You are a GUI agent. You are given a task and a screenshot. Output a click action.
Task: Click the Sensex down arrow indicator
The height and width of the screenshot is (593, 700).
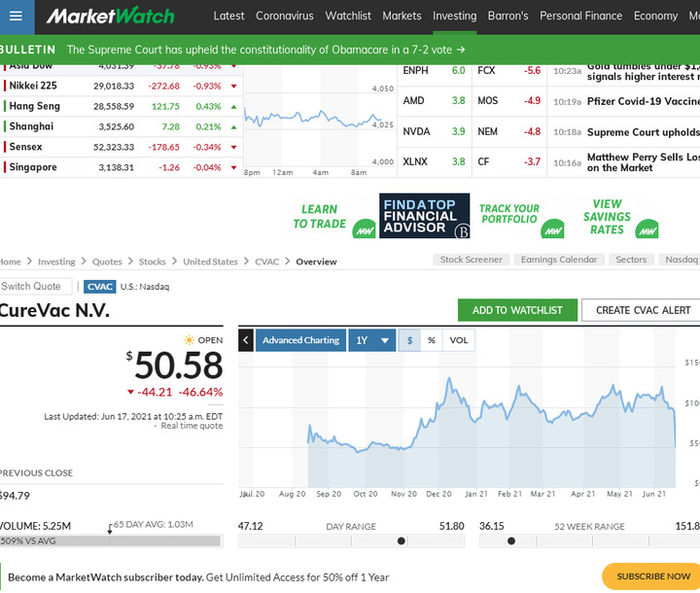coord(233,148)
